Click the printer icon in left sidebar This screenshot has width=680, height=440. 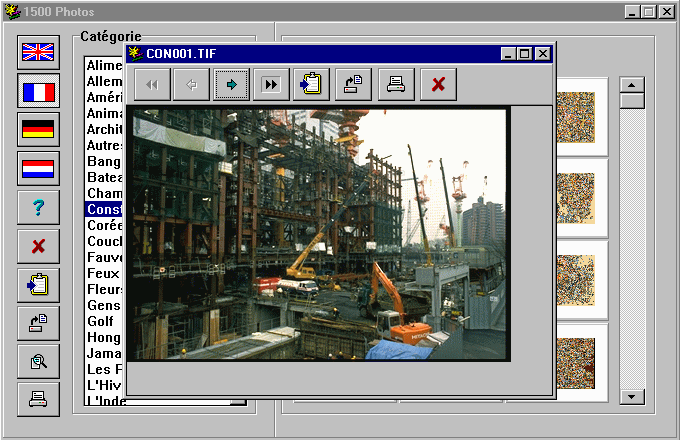point(38,398)
